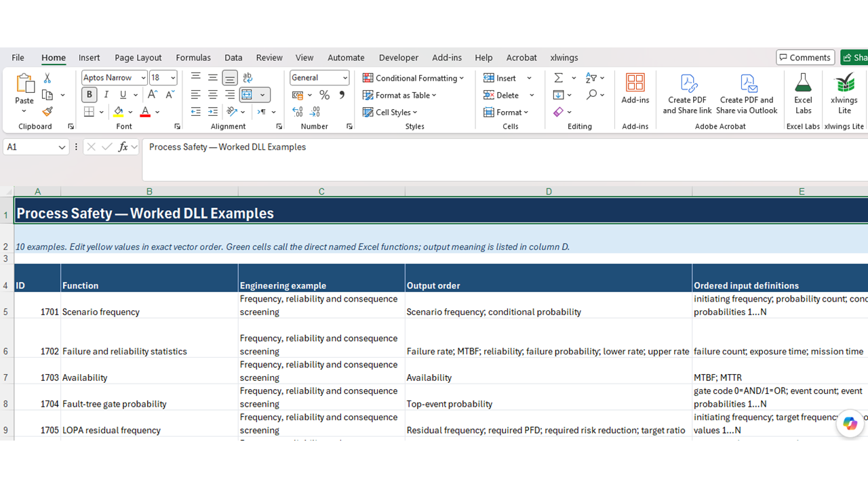Open Number format dialog launcher
Viewport: 868px width, 488px height.
[x=349, y=127]
